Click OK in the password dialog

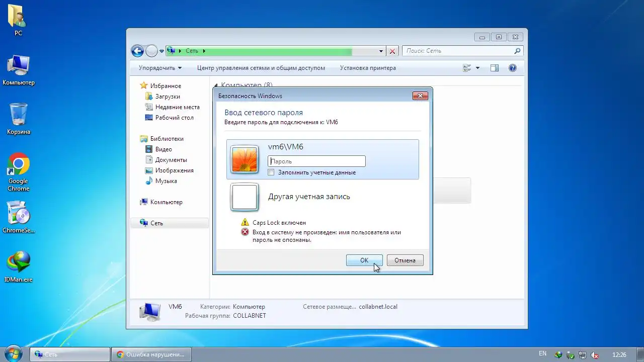click(364, 260)
